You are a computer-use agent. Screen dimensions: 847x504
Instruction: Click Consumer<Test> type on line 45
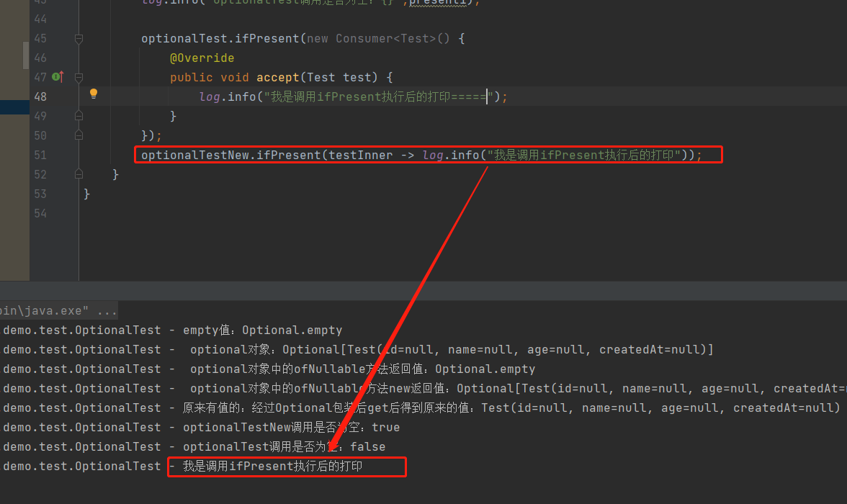coord(386,38)
